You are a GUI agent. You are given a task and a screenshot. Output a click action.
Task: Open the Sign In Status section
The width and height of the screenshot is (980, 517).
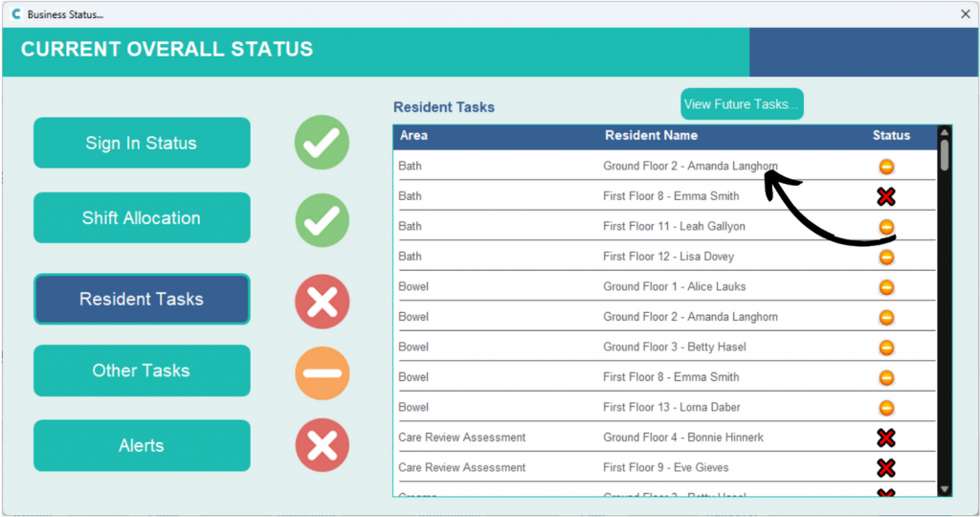point(142,143)
